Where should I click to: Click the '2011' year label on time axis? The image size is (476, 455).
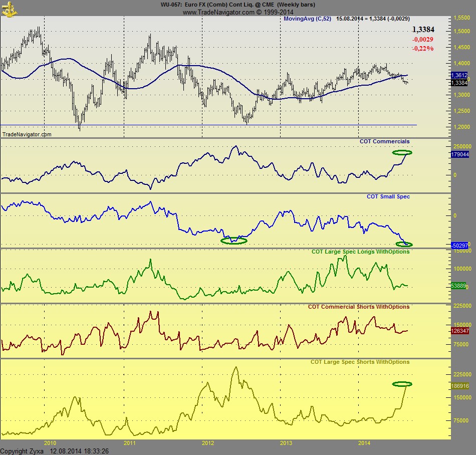pyautogui.click(x=130, y=443)
